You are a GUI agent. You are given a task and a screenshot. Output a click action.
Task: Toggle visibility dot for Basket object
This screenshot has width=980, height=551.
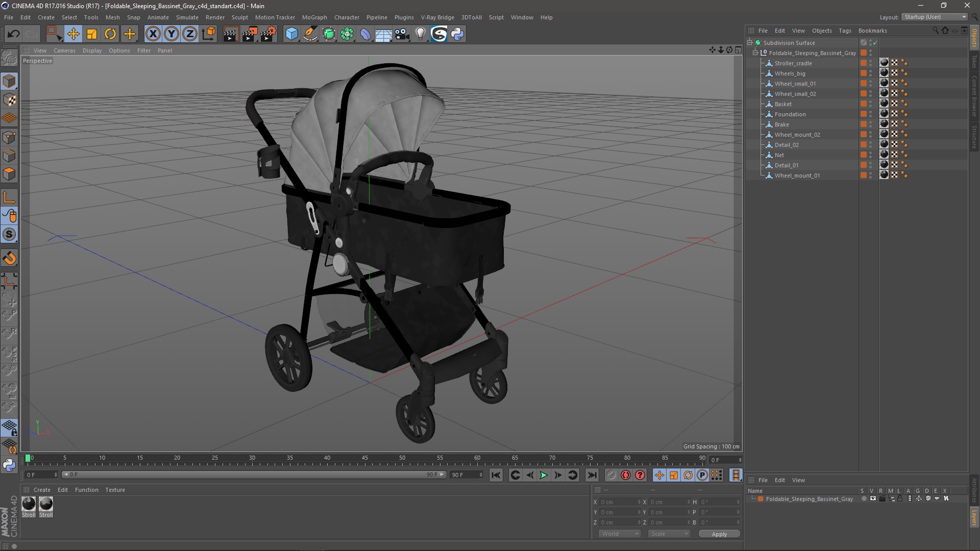coord(871,103)
